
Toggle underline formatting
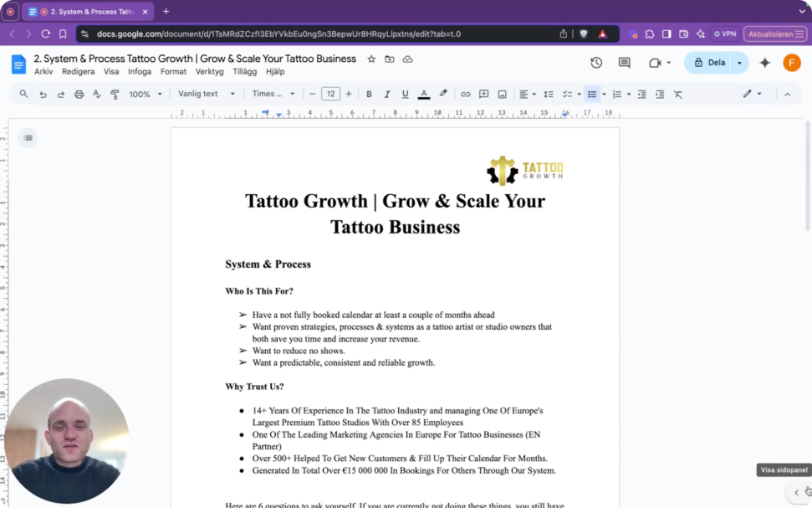click(x=405, y=95)
